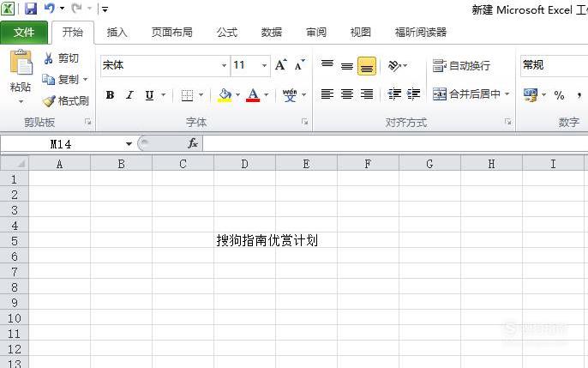Open the 宋体 font name dropdown
Screen dimensions: 588x368
tap(224, 65)
